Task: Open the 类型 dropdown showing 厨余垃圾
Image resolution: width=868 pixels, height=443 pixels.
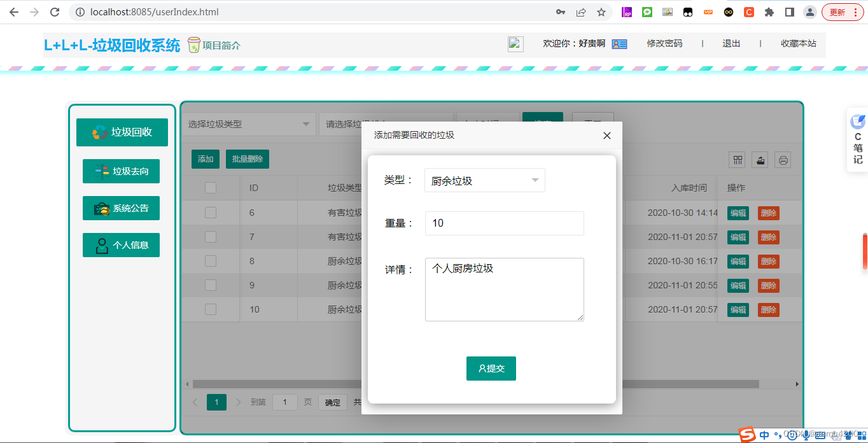Action: (x=484, y=180)
